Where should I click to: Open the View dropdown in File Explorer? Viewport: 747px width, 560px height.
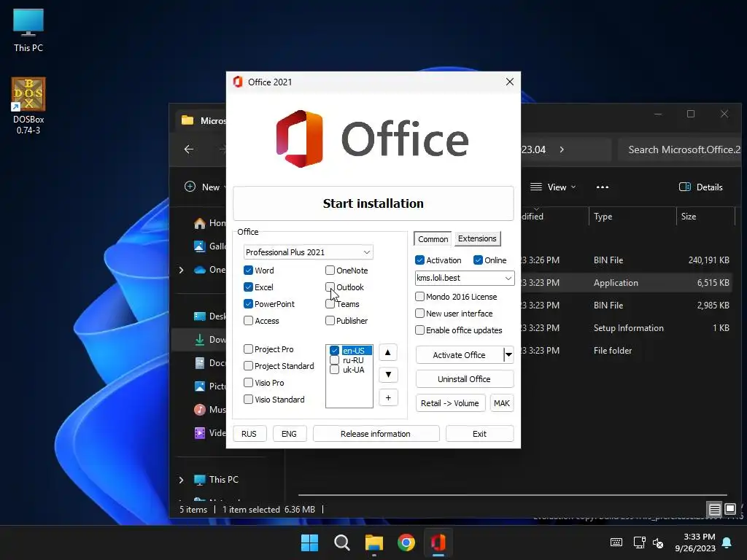[553, 187]
